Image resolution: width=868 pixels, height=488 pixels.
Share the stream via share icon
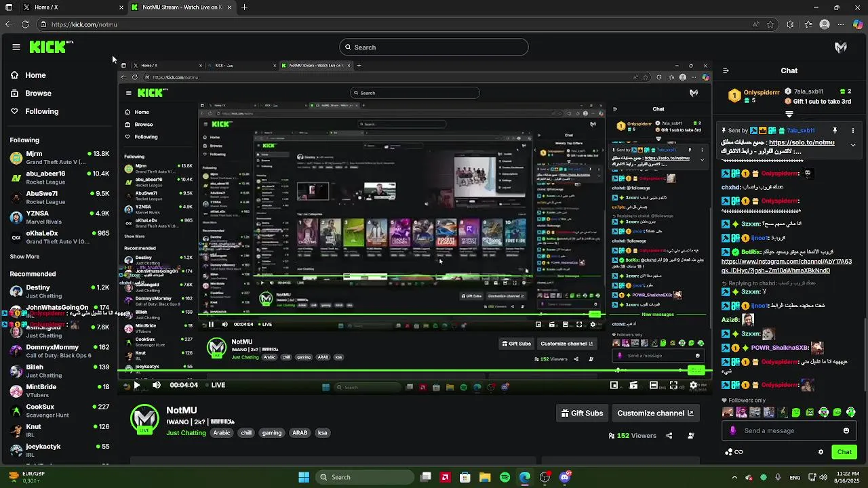pos(669,436)
